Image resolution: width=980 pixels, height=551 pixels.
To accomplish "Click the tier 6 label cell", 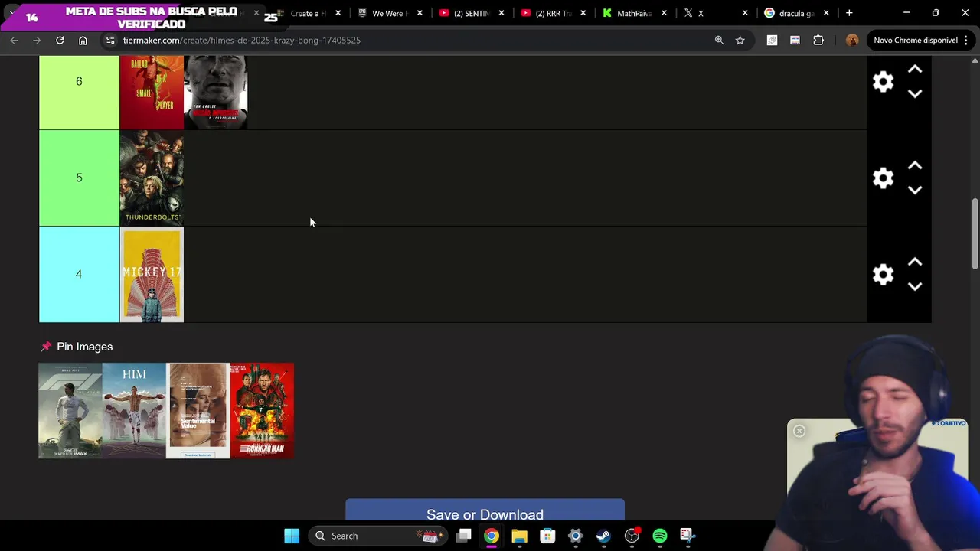I will click(x=79, y=92).
